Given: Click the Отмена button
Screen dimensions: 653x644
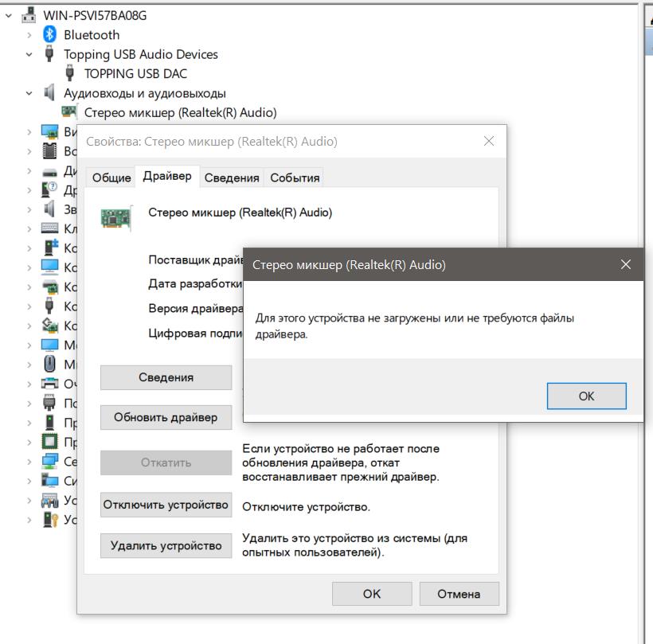Looking at the screenshot, I should 459,594.
